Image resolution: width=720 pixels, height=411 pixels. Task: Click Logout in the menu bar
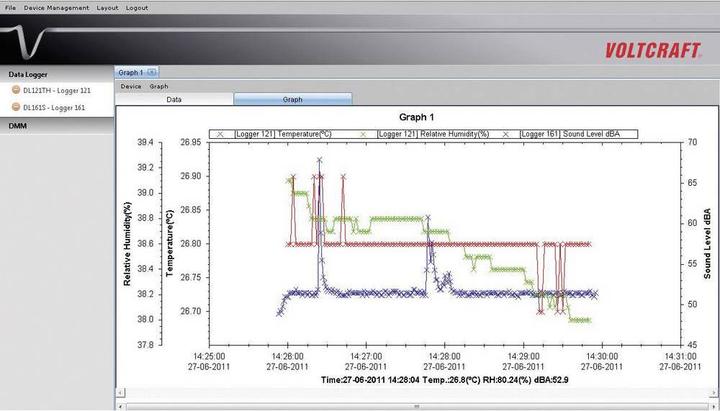coord(137,7)
